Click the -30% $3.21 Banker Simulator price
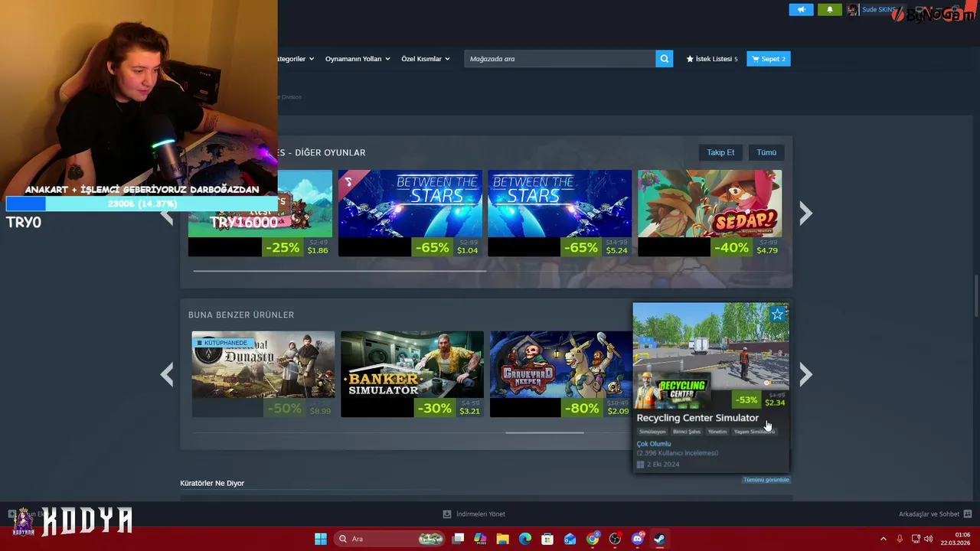The height and width of the screenshot is (551, 980). [449, 409]
